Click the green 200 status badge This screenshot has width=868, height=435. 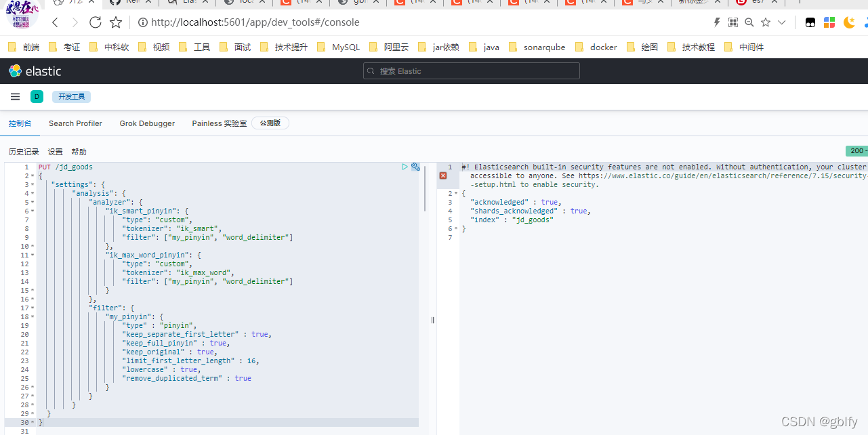coord(856,151)
